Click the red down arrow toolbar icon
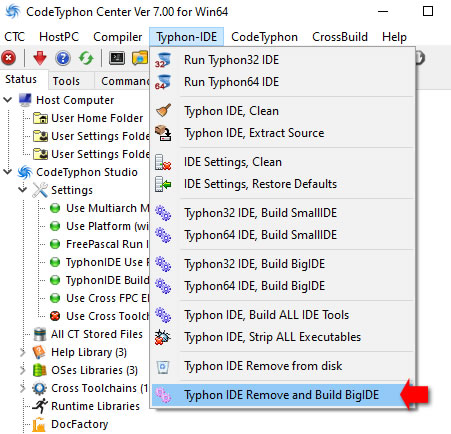451x434 pixels. [x=40, y=58]
